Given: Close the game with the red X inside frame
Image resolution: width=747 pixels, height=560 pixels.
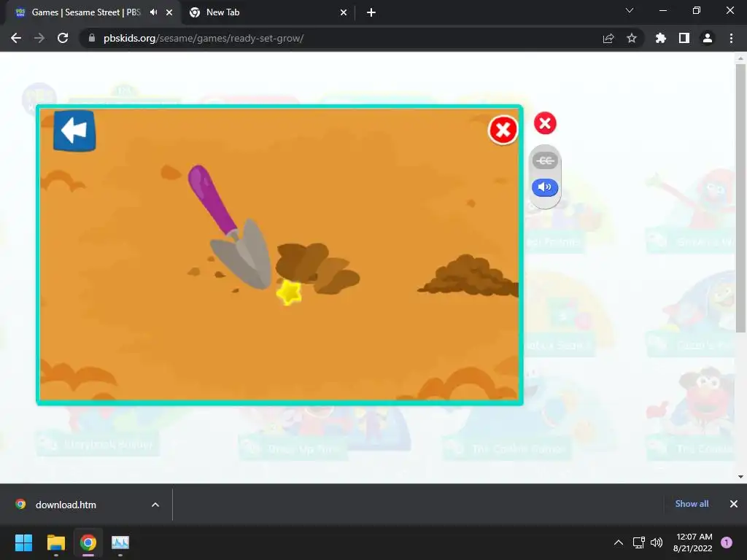Looking at the screenshot, I should pos(503,130).
